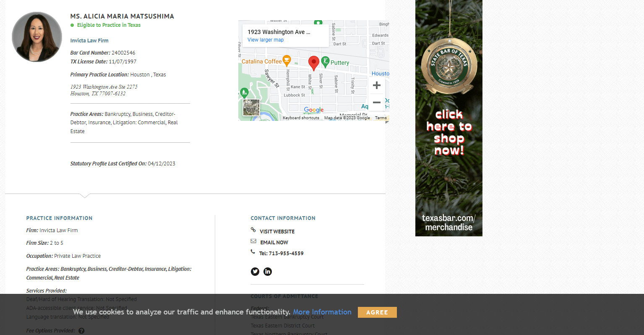Click the name MS. ALICIA MARIA MATSUSHIMA
644x335 pixels.
[122, 16]
